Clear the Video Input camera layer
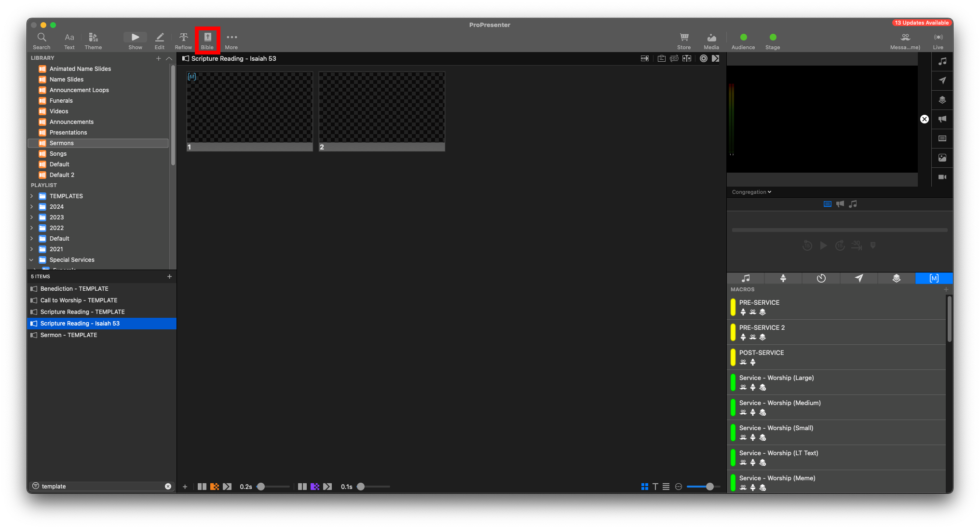This screenshot has height=529, width=980. [942, 177]
